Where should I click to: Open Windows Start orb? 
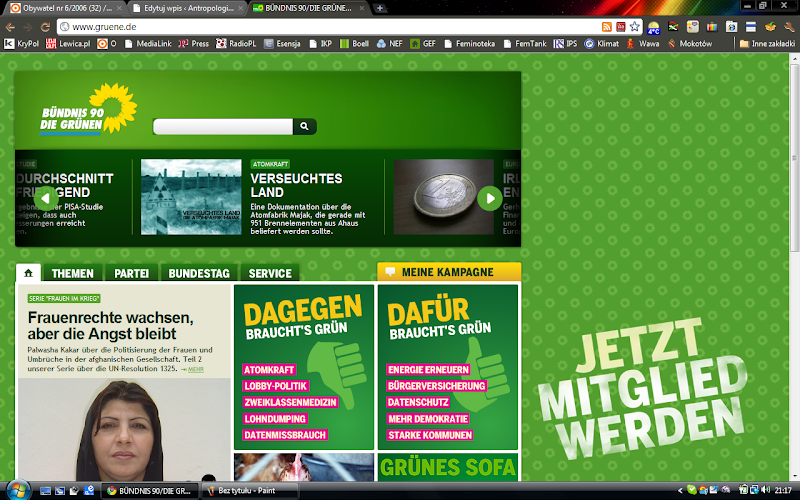tap(18, 490)
